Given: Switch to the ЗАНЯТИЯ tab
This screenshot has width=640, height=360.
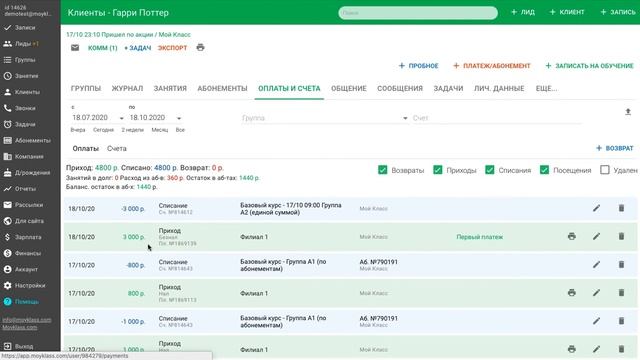Looking at the screenshot, I should (x=170, y=89).
